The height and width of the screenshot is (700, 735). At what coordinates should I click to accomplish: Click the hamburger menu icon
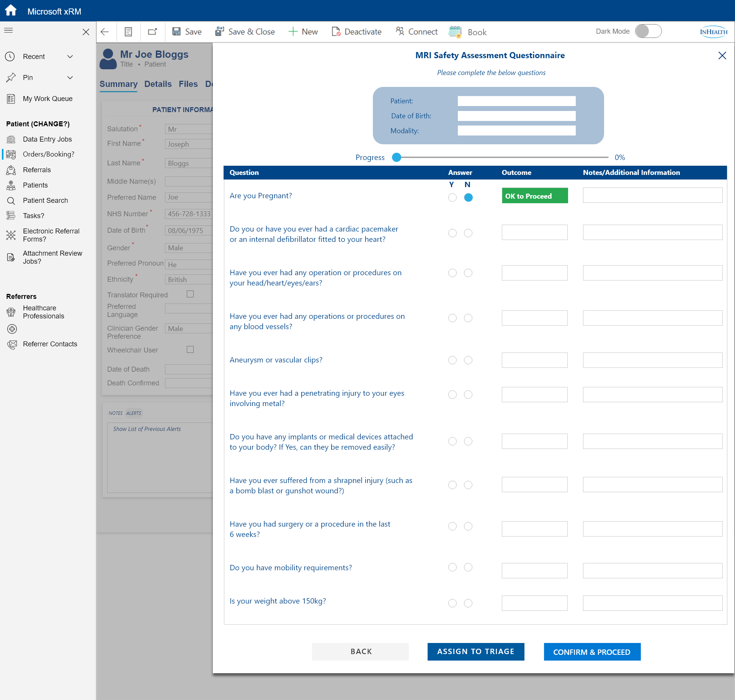8,31
